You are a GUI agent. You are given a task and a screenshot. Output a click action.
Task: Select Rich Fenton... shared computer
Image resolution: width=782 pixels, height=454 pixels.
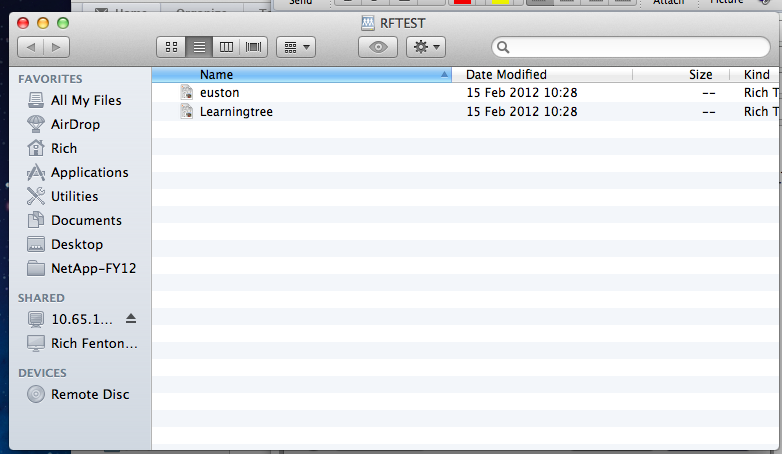(80, 343)
